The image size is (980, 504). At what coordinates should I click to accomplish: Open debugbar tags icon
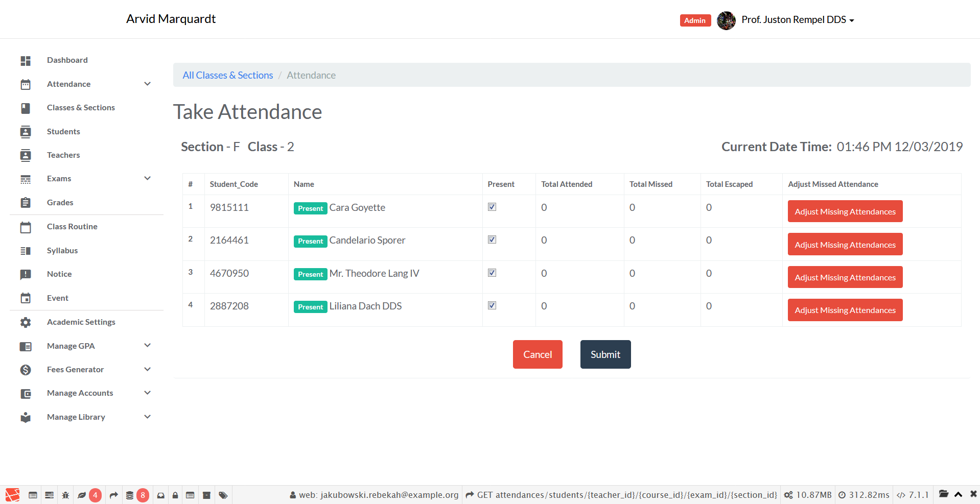(223, 495)
